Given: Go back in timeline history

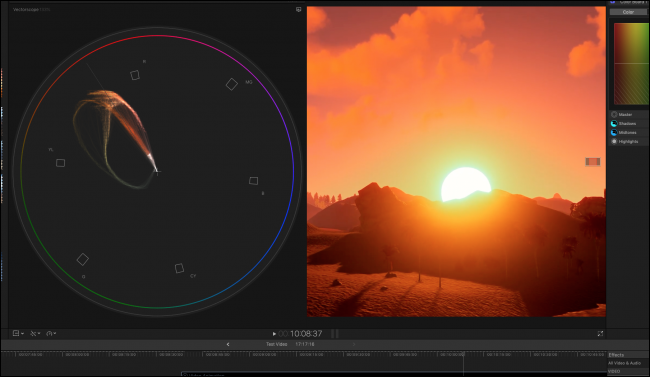Looking at the screenshot, I should (x=228, y=344).
